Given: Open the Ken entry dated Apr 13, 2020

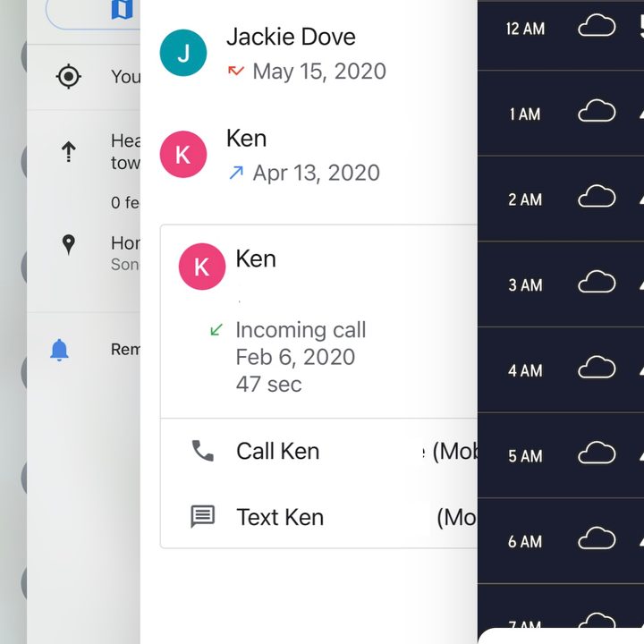Looking at the screenshot, I should (309, 155).
